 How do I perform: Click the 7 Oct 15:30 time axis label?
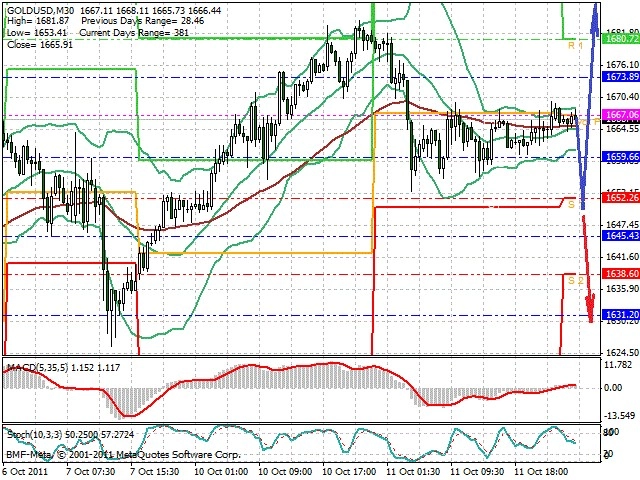155,471
